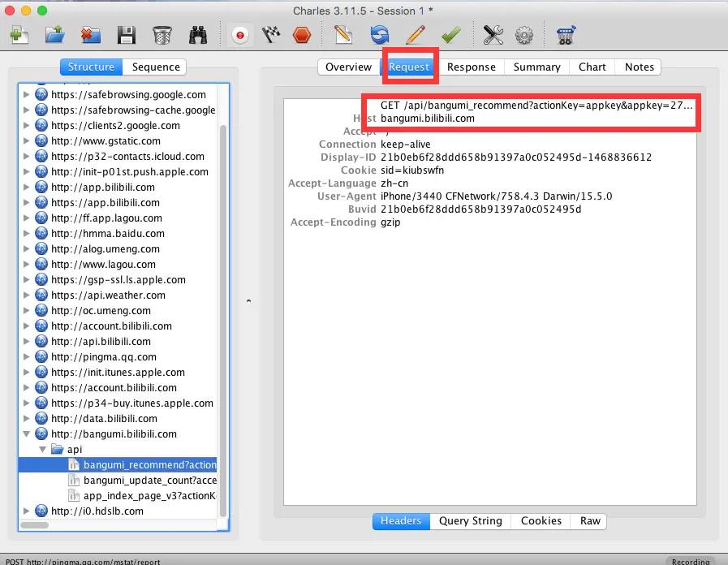Click the Clear Session trash can icon
This screenshot has height=565, width=728.
[162, 35]
